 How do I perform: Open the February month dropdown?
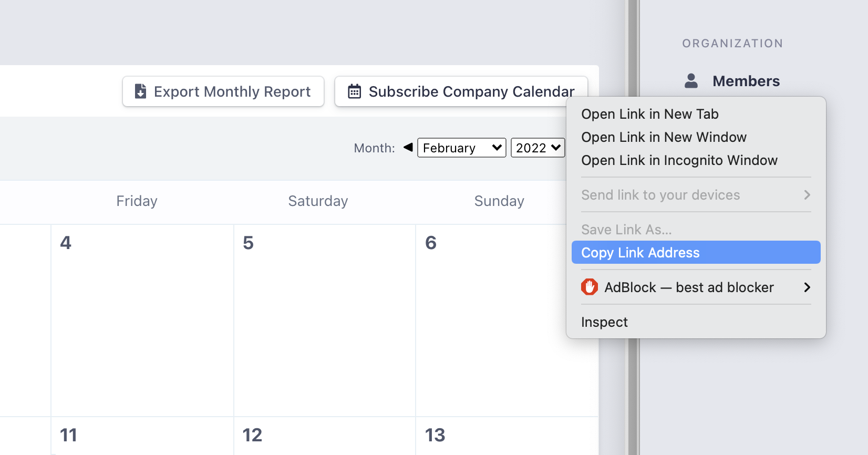pos(461,148)
